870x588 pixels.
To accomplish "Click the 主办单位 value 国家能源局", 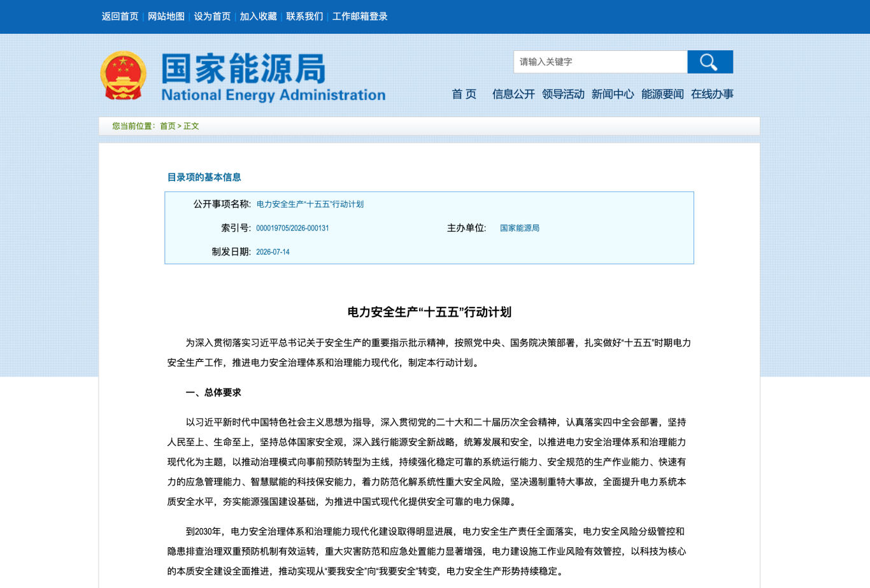I will click(520, 228).
